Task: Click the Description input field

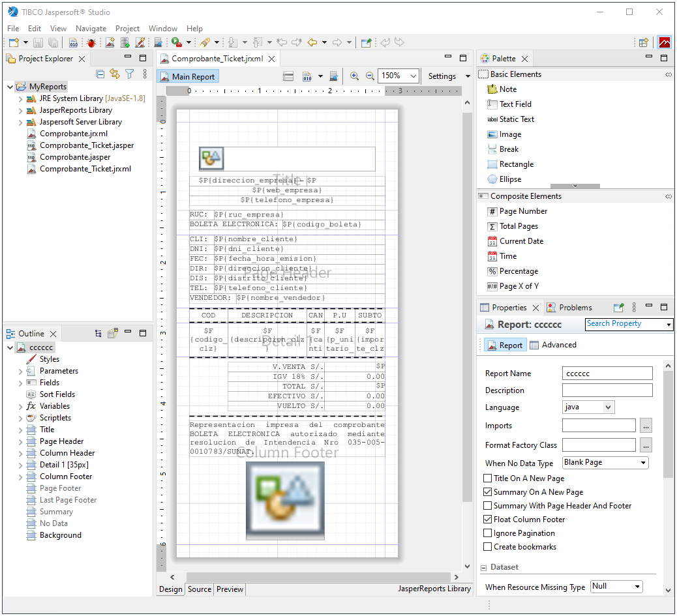Action: (x=607, y=390)
